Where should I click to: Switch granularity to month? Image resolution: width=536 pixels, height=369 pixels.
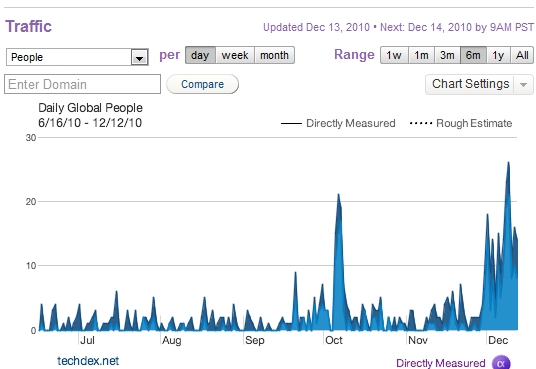pos(274,55)
